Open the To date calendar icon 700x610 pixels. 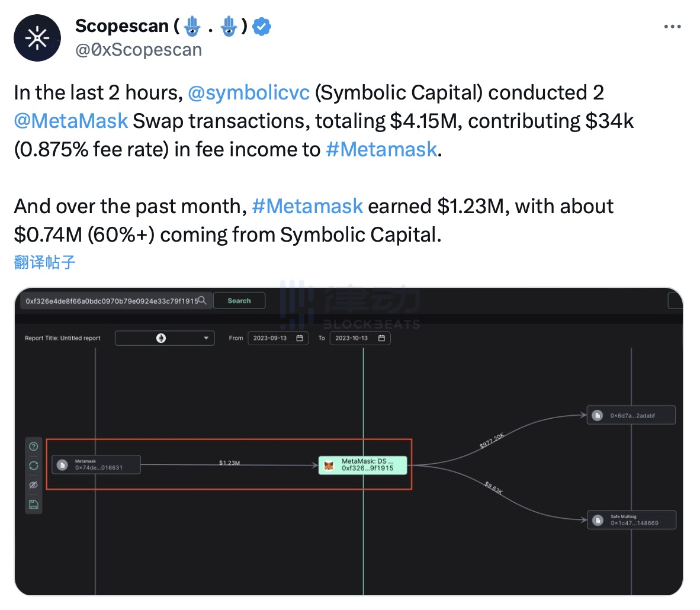[381, 338]
